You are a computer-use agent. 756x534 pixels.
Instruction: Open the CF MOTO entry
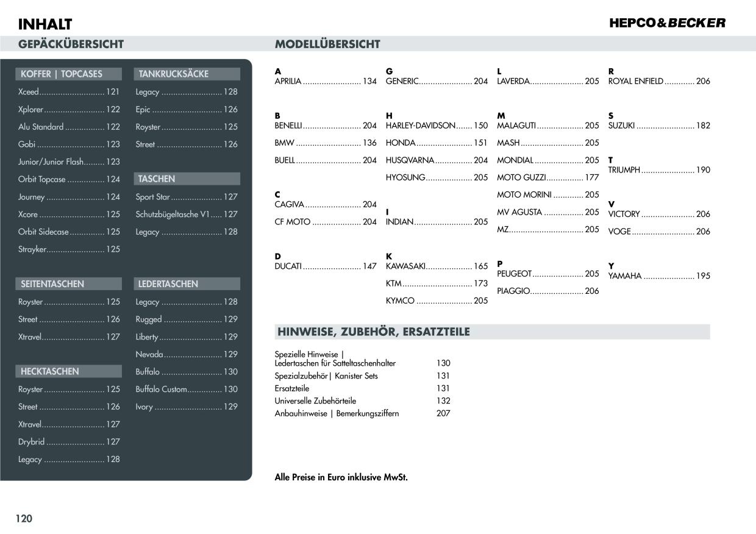[326, 222]
